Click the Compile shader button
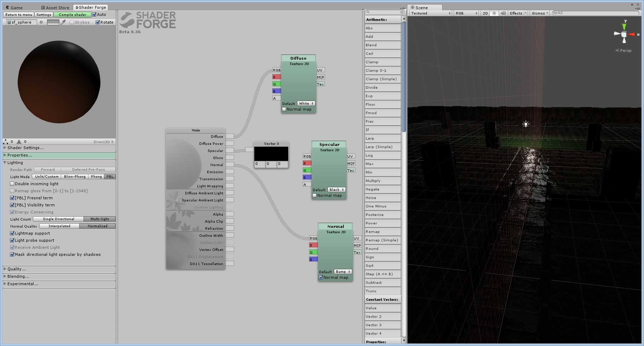 [72, 14]
